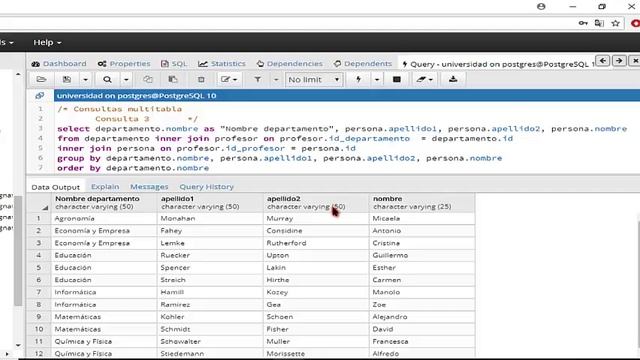Viewport: 640px width, 360px height.
Task: Switch to the SQL tab
Action: coord(174,64)
